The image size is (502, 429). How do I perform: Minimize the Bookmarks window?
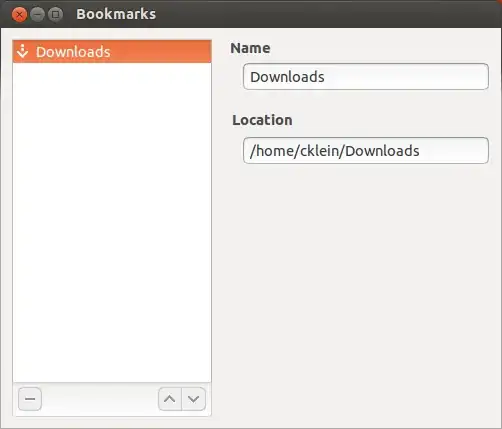coord(37,15)
